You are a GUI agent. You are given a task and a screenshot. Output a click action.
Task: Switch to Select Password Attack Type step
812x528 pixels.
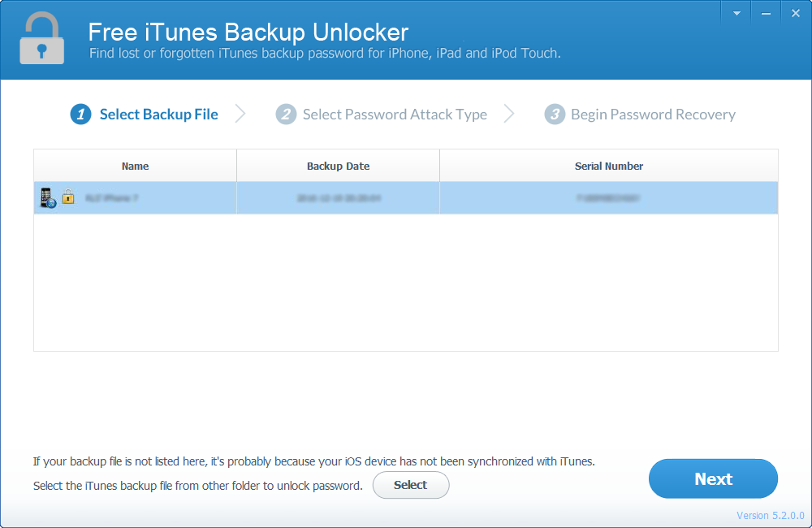[x=395, y=115]
